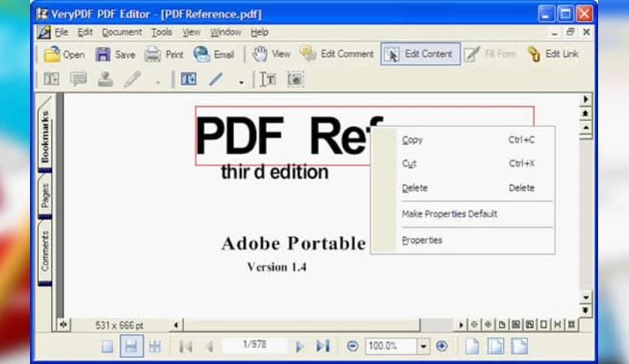Open the Help menu
This screenshot has width=629, height=364.
pyautogui.click(x=260, y=32)
